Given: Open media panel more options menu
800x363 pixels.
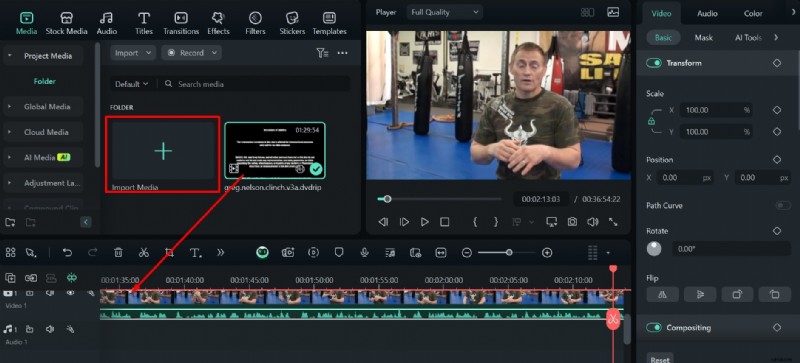Looking at the screenshot, I should tap(342, 53).
